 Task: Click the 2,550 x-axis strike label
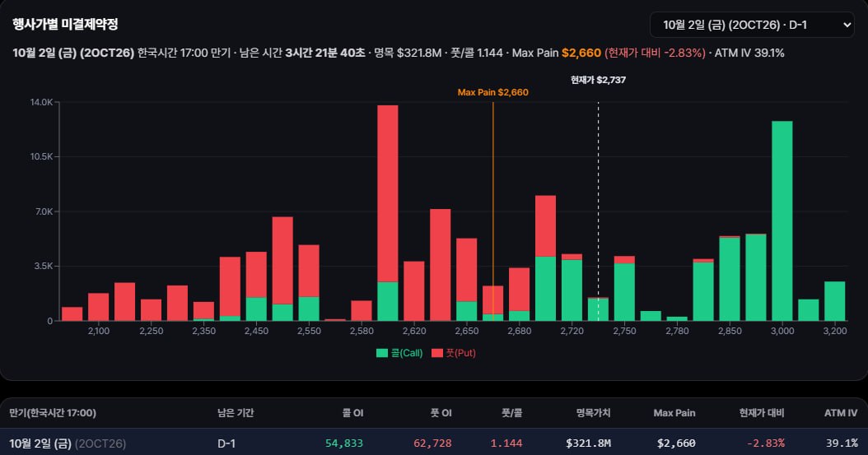pos(309,331)
